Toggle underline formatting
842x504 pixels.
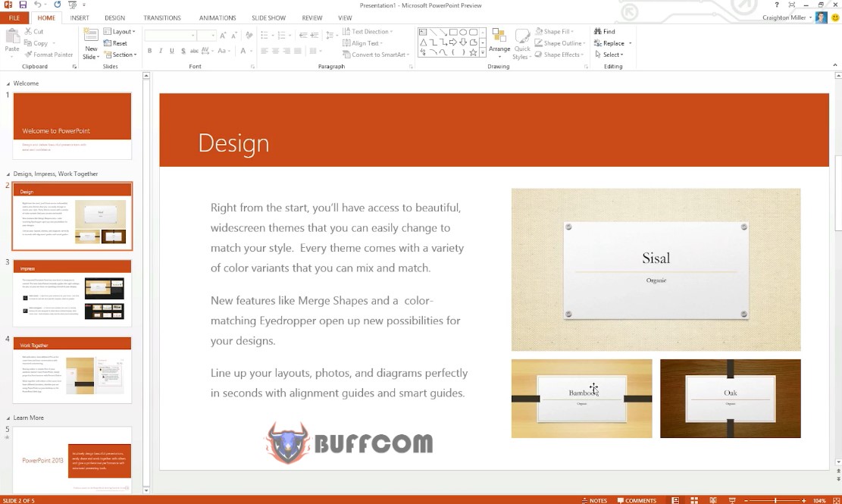pos(172,51)
